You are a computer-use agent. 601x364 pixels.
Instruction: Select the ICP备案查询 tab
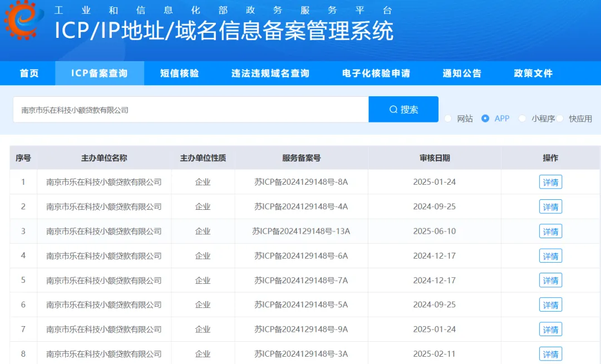point(99,73)
